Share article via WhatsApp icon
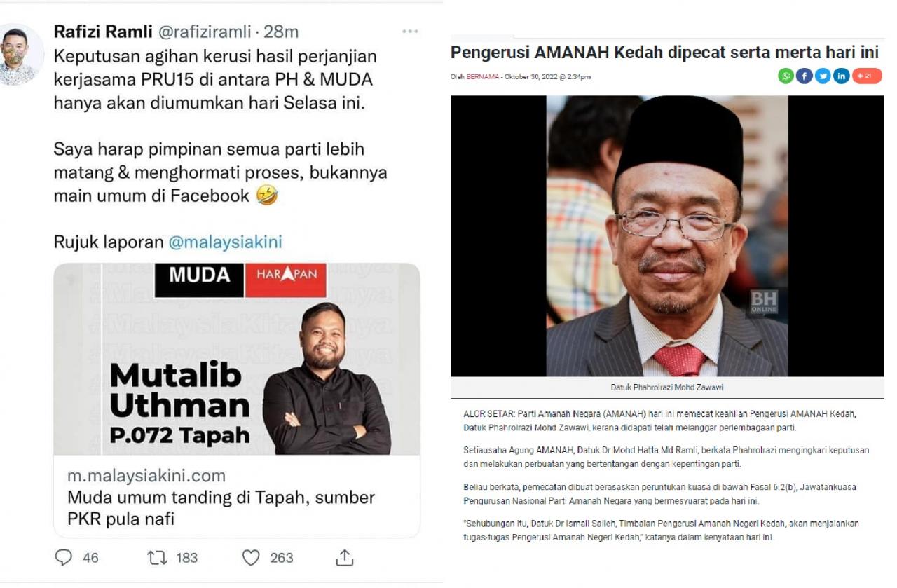 786,76
